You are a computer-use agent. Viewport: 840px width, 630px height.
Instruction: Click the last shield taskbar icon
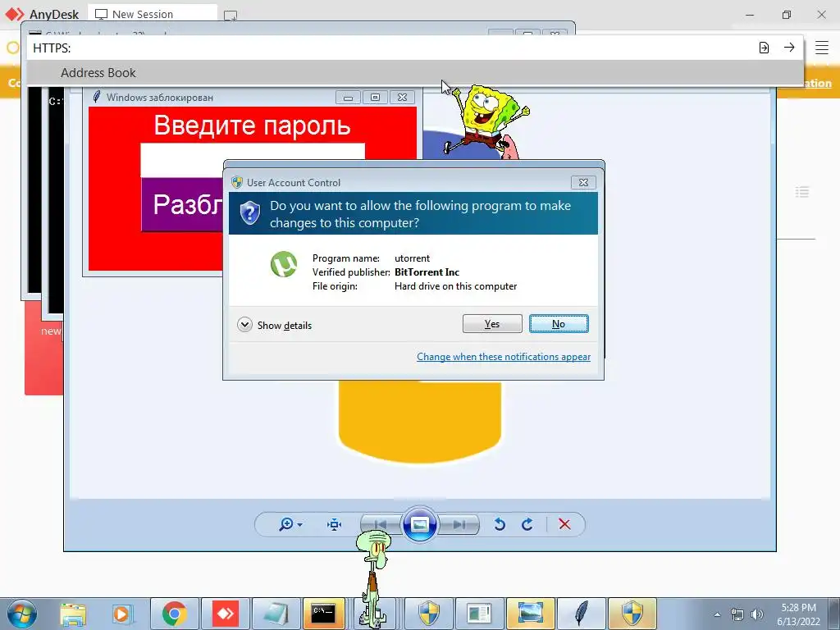coord(632,614)
